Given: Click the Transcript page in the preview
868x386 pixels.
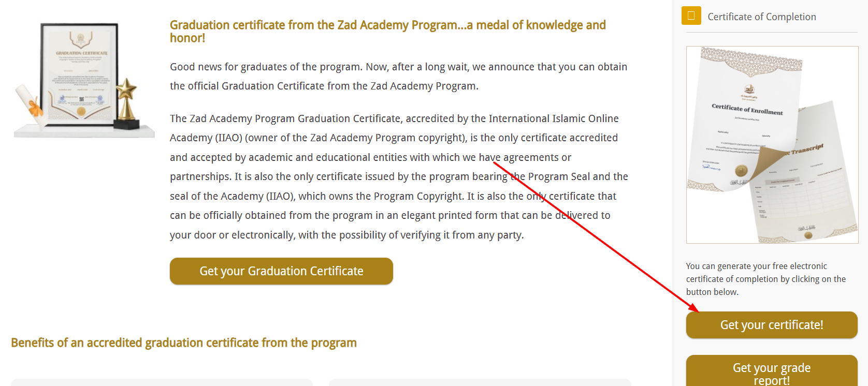Looking at the screenshot, I should (808, 186).
